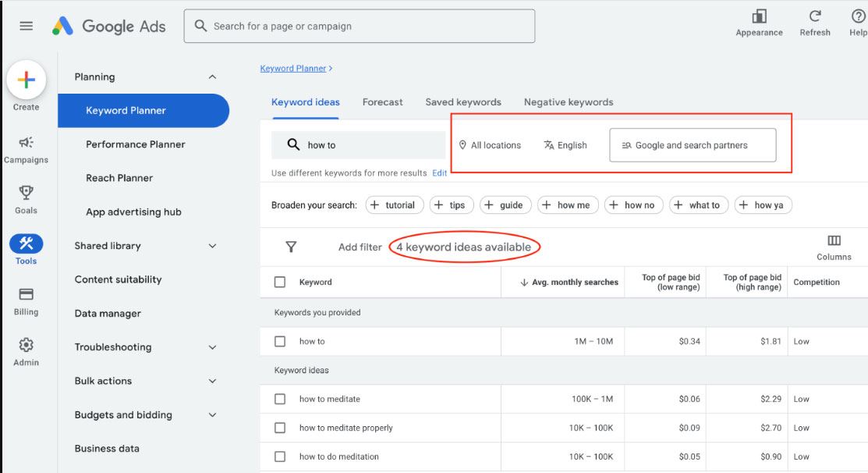
Task: Expand the Shared library section
Action: 212,246
